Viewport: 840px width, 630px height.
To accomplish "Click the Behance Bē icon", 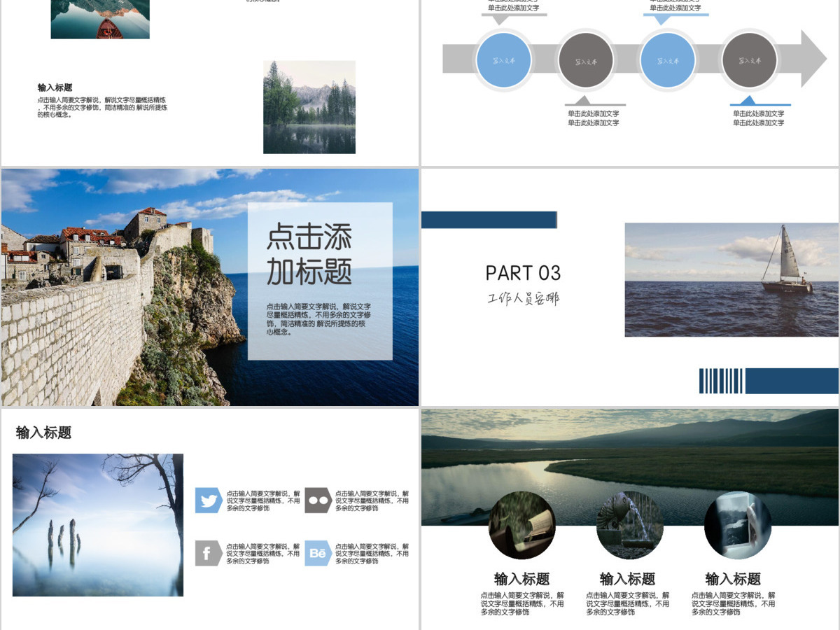I will click(318, 554).
